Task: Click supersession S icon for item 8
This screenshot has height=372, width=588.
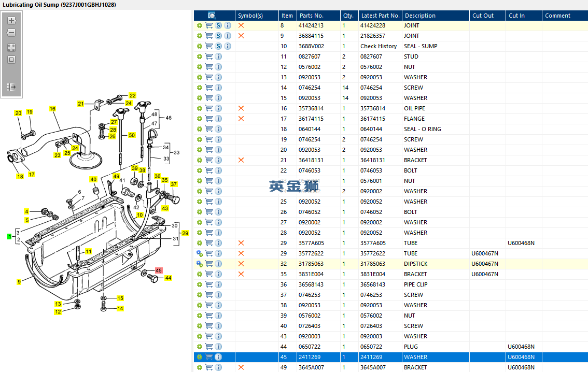Action: [x=218, y=25]
